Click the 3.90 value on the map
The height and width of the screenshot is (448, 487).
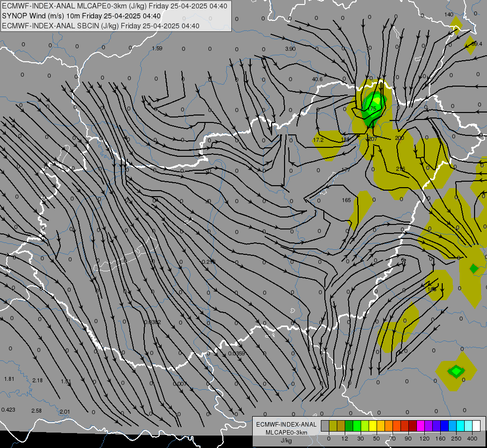tap(290, 48)
